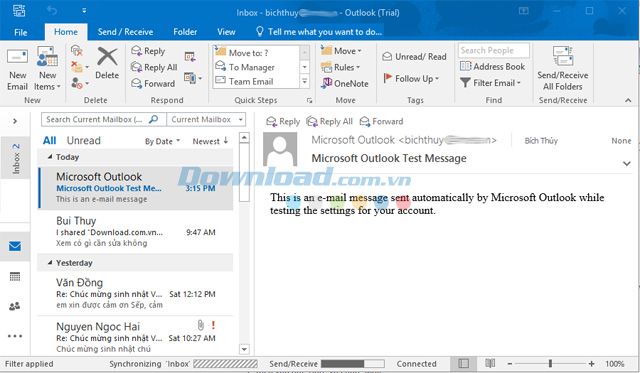Open the More respond options dropdown
This screenshot has width=640, height=373.
193,78
